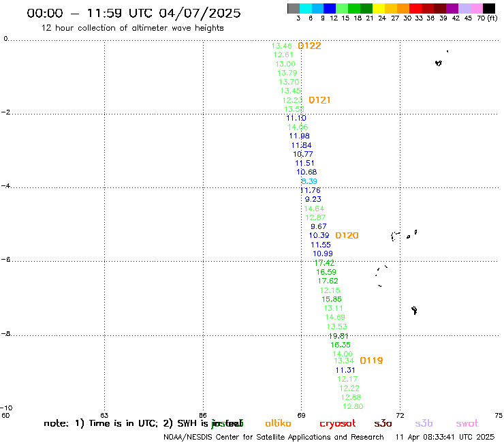The image size is (504, 443).
Task: Select the cyan swatch in the wave height legend
Action: point(305,8)
